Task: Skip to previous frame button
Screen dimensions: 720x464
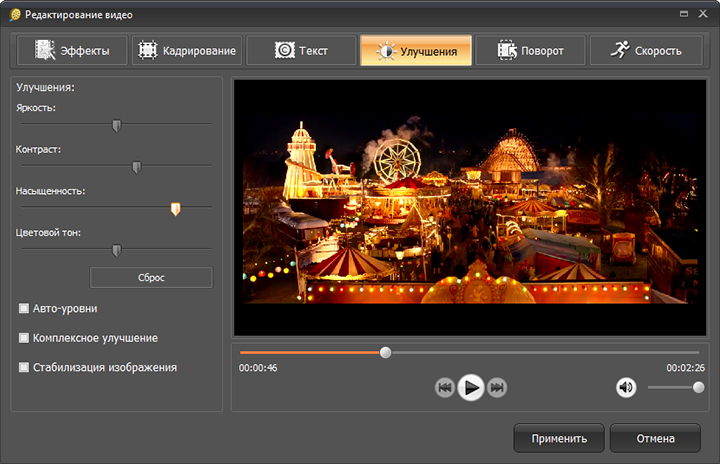Action: tap(445, 388)
